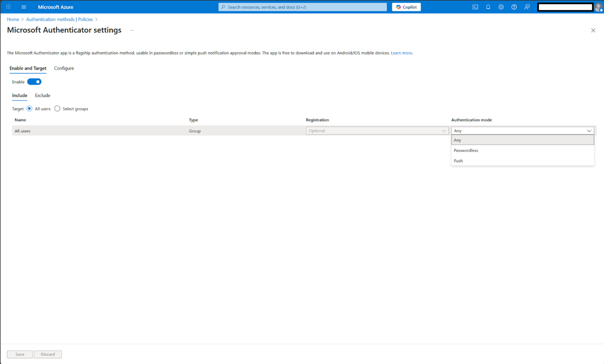Click the Discard button
Viewport: 604px width, 364px height.
point(48,354)
